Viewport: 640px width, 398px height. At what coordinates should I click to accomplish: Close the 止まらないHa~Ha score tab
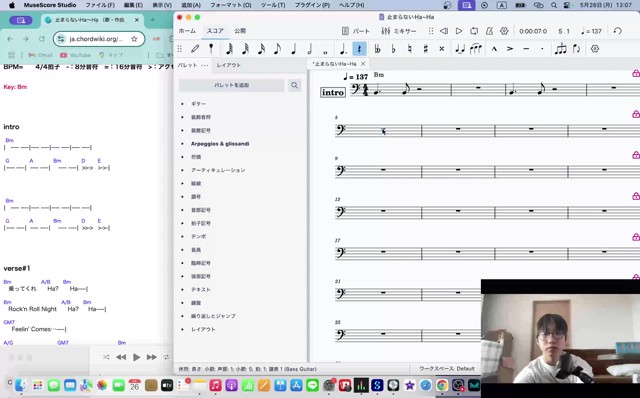[363, 64]
